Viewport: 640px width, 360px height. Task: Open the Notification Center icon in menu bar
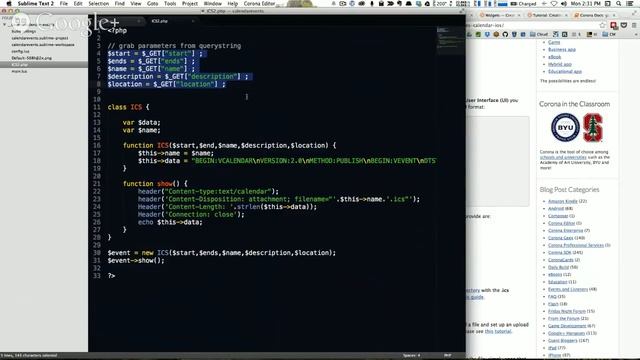click(x=631, y=4)
